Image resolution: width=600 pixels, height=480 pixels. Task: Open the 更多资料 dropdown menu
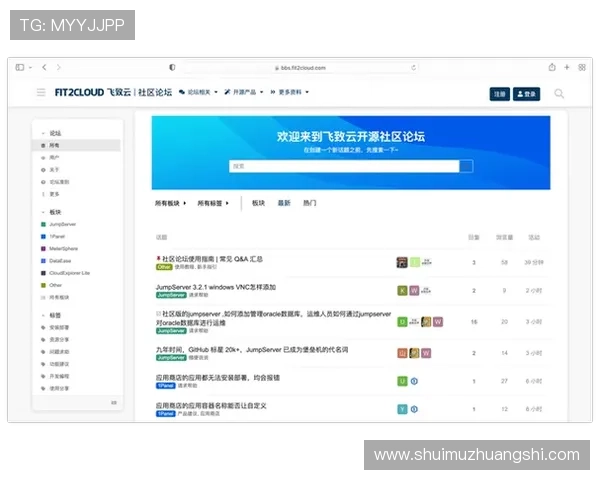290,92
